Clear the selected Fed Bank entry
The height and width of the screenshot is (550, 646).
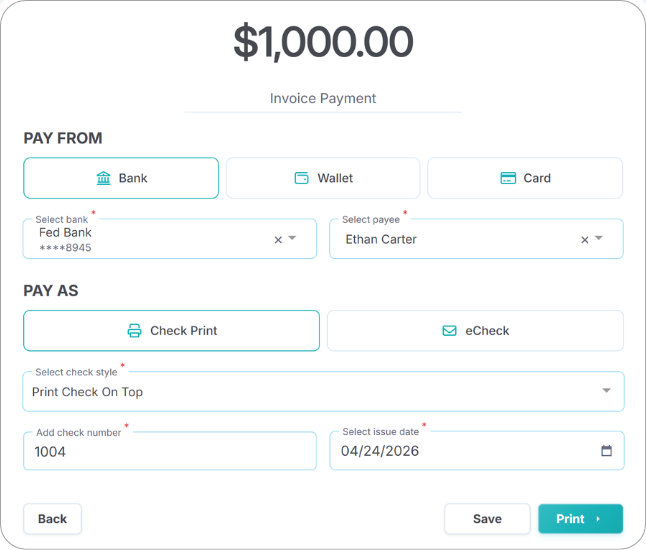point(278,240)
